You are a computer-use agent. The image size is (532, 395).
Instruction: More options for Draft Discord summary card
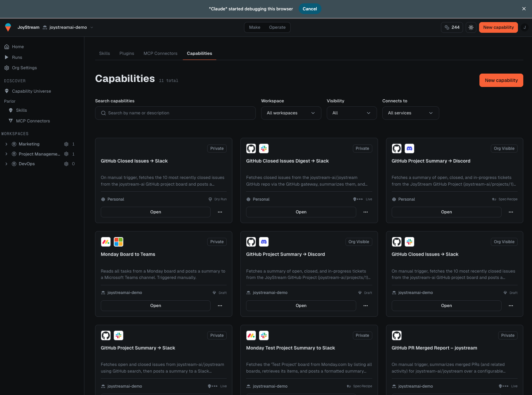pyautogui.click(x=366, y=306)
